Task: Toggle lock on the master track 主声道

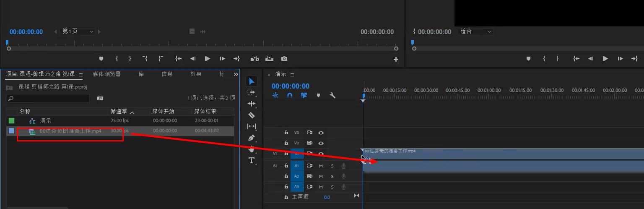Action: click(286, 197)
